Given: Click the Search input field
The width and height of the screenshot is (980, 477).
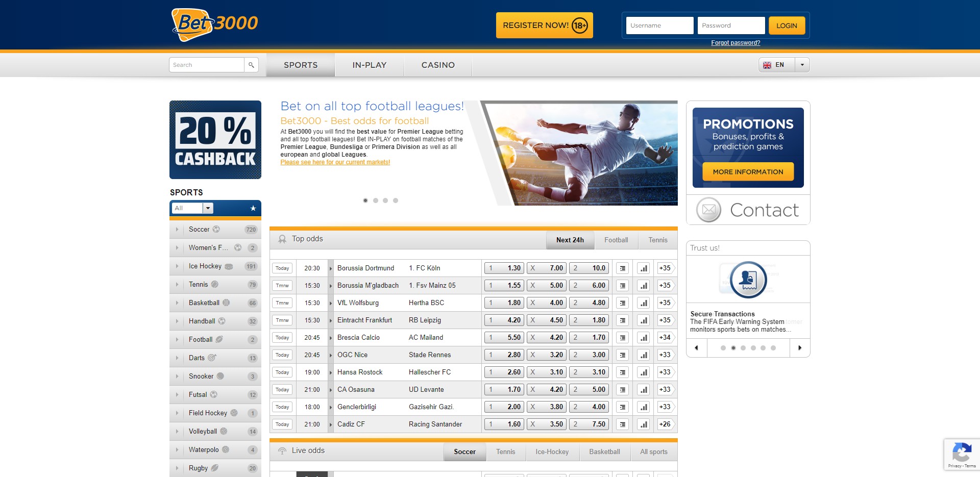Looking at the screenshot, I should point(207,65).
